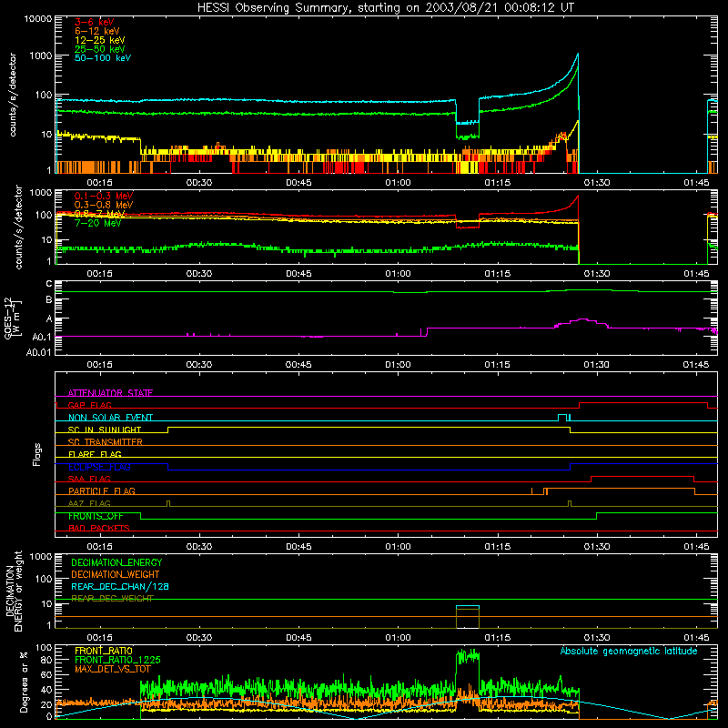Select the NON_SOLAR_EVENT flag label
The image size is (728, 728).
110,418
